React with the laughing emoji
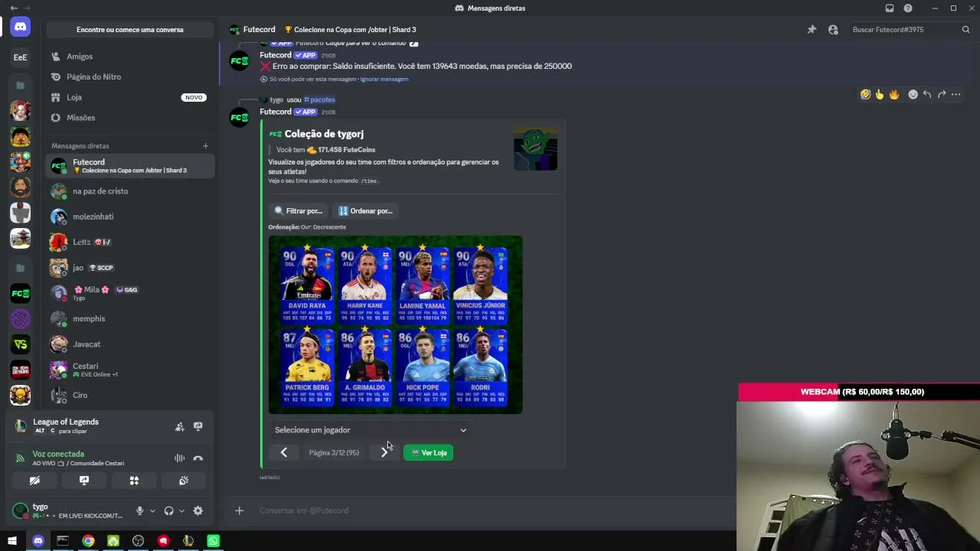 tap(865, 94)
